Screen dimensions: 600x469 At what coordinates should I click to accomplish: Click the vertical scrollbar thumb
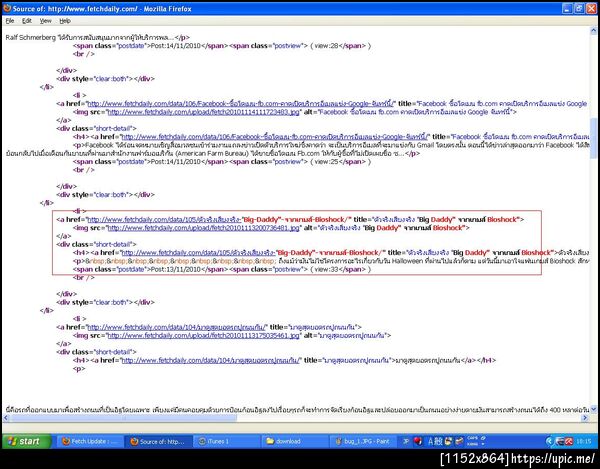593,138
